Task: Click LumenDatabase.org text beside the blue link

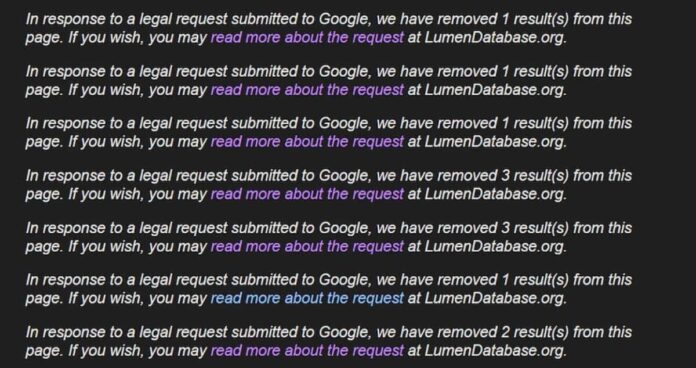Action: (x=495, y=298)
